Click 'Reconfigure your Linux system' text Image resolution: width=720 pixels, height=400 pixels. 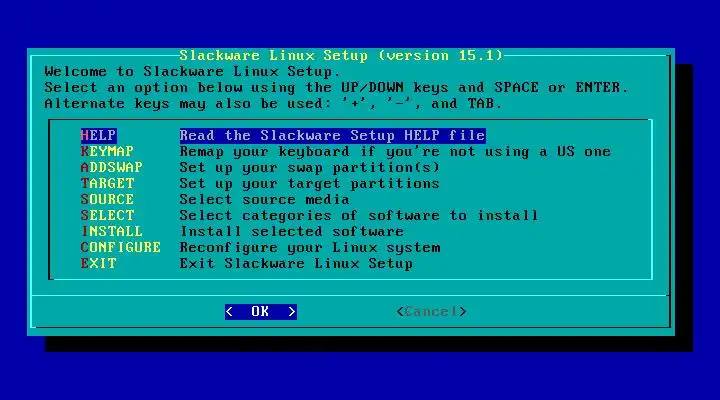pos(309,248)
